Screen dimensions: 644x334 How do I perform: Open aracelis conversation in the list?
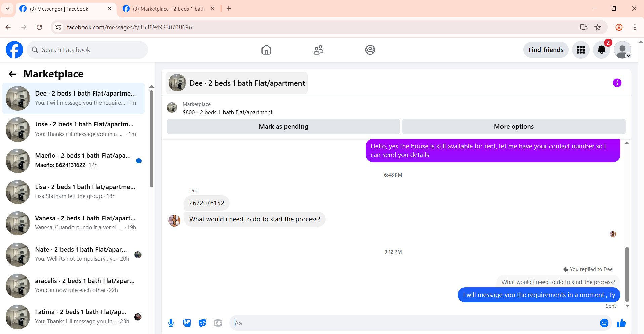(74, 286)
